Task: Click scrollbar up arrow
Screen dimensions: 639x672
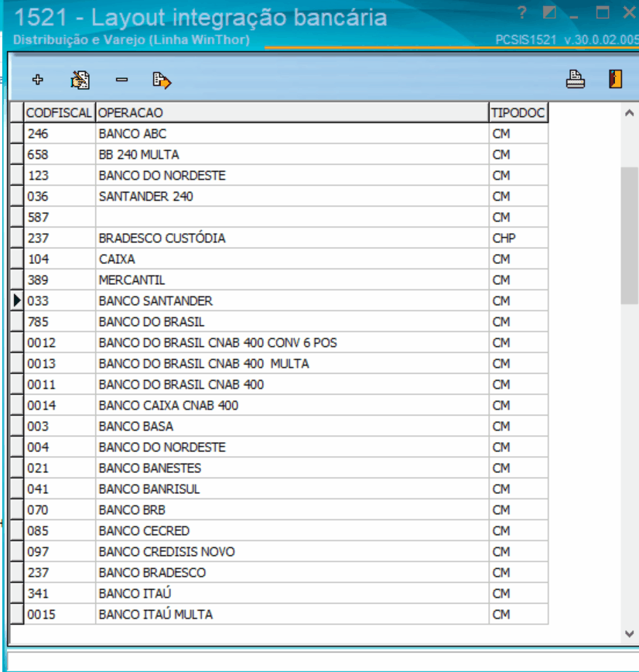Action: coord(629,113)
